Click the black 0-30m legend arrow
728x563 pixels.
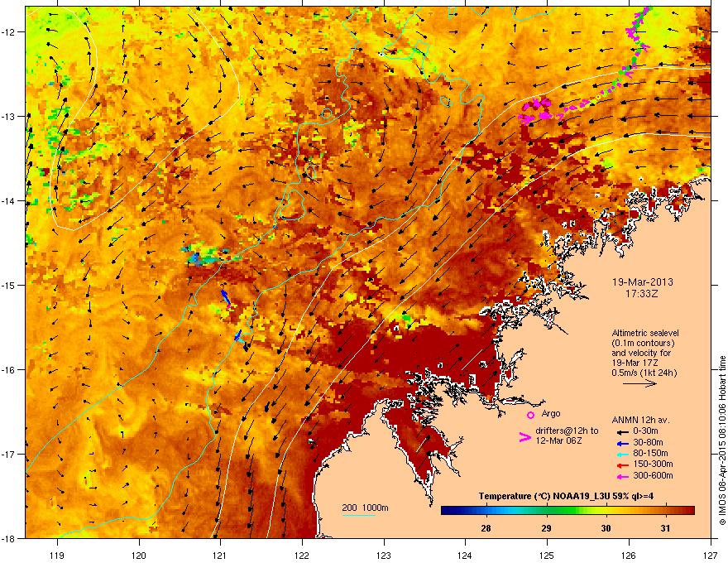pos(623,431)
